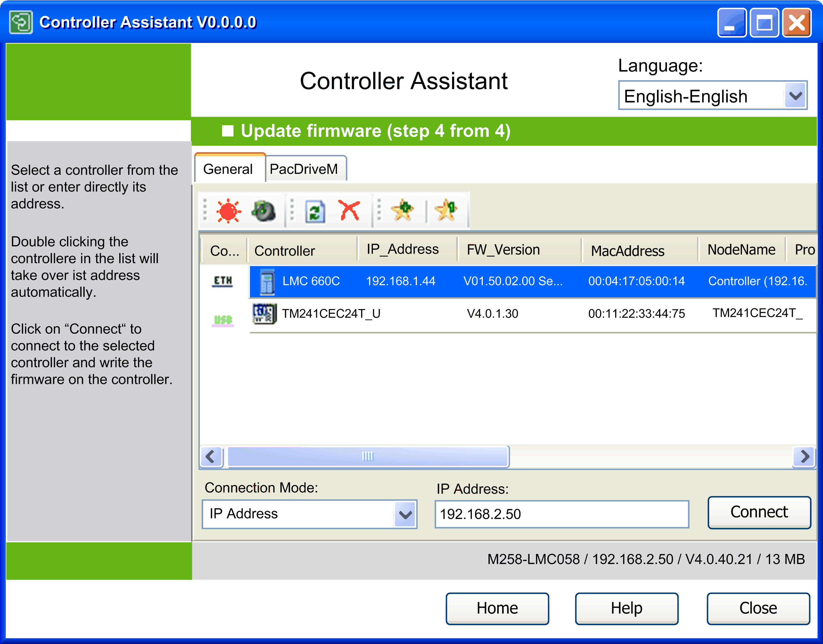Click IP cell 192.168.1.44
This screenshot has width=823, height=644.
point(400,281)
